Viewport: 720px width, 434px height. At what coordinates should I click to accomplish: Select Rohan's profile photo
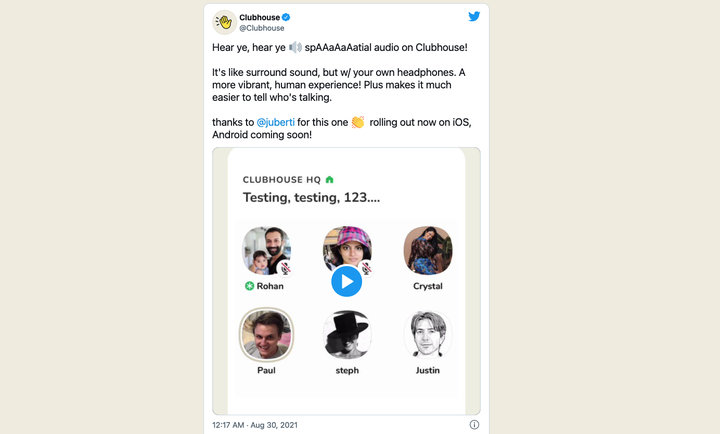point(266,250)
